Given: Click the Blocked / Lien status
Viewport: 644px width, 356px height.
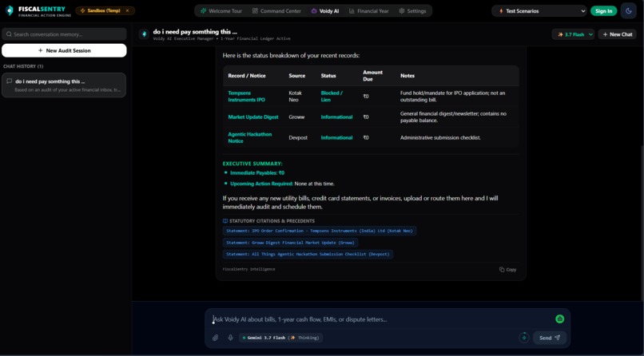Looking at the screenshot, I should coord(332,97).
